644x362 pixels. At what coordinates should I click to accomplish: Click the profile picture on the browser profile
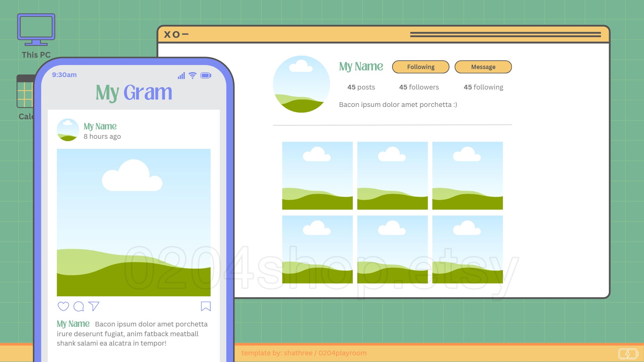301,83
